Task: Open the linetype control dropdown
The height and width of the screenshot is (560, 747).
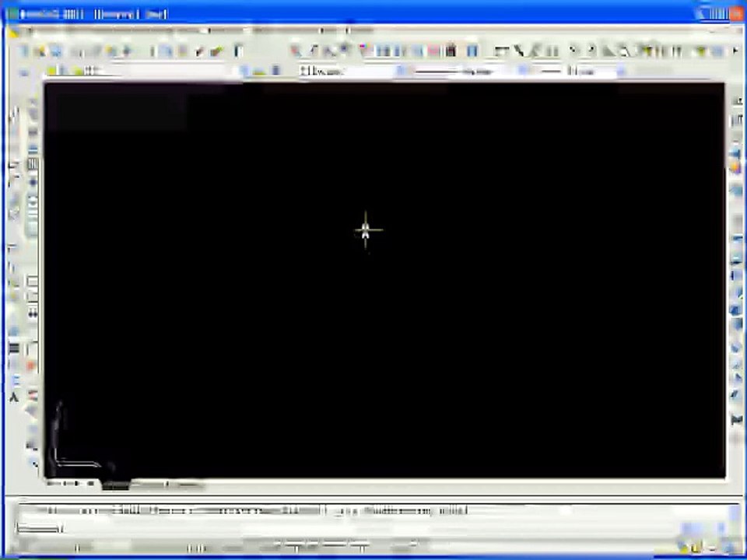Action: click(470, 72)
